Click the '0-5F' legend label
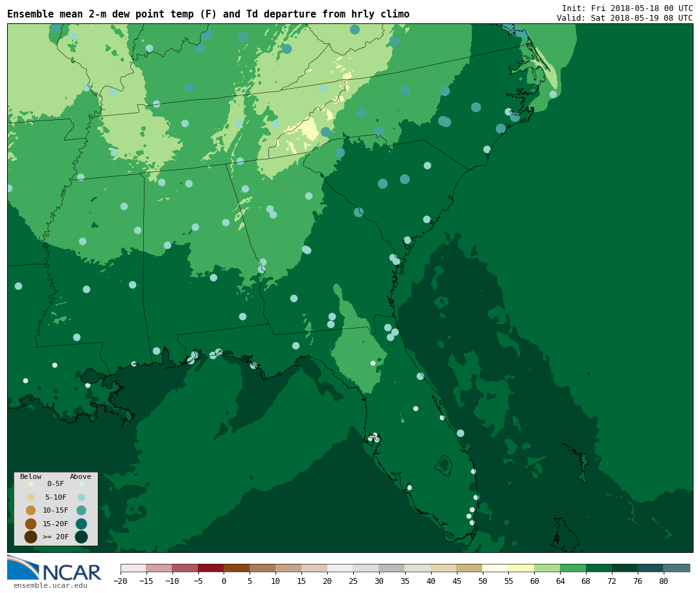This screenshot has width=700, height=593. [x=56, y=483]
